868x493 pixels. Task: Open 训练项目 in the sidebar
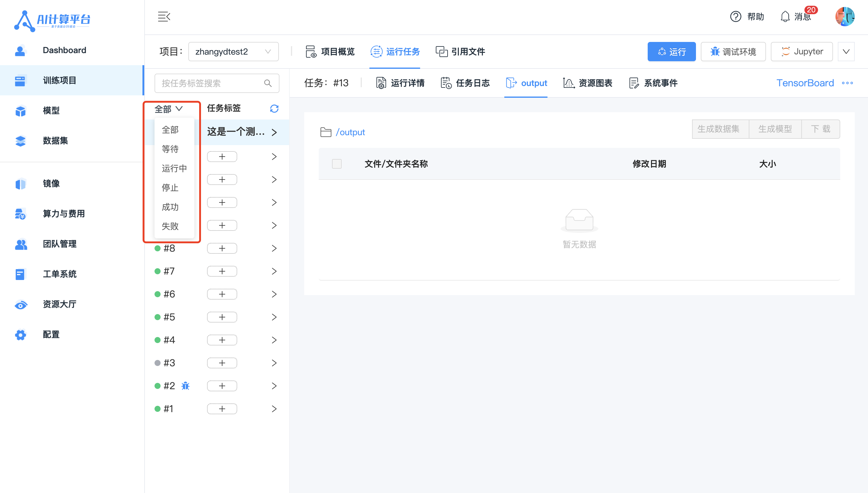click(72, 80)
